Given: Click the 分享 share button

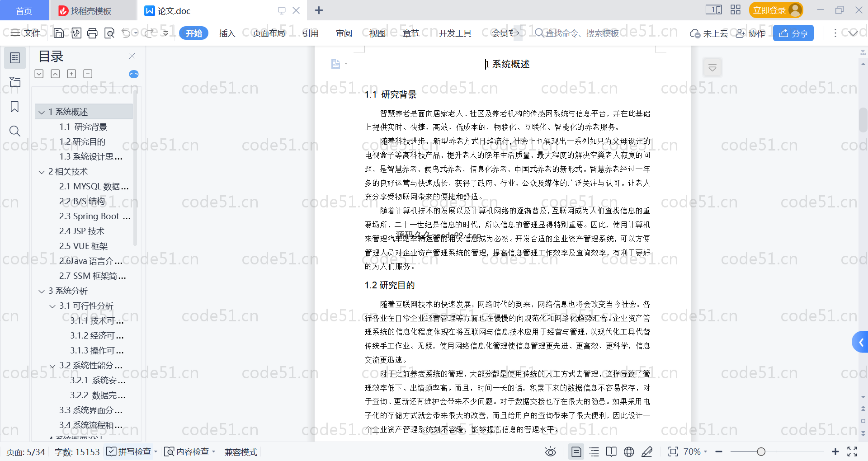Looking at the screenshot, I should click(793, 33).
